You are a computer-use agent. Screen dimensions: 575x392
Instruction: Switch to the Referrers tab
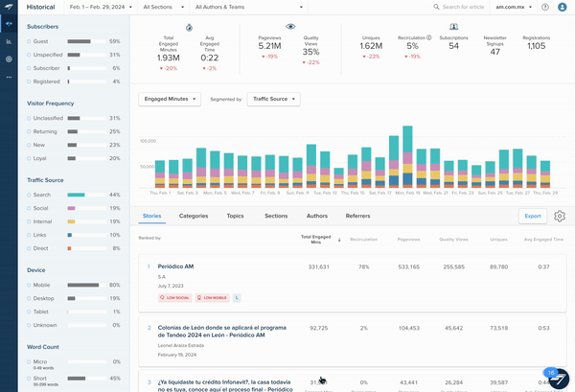(x=357, y=216)
